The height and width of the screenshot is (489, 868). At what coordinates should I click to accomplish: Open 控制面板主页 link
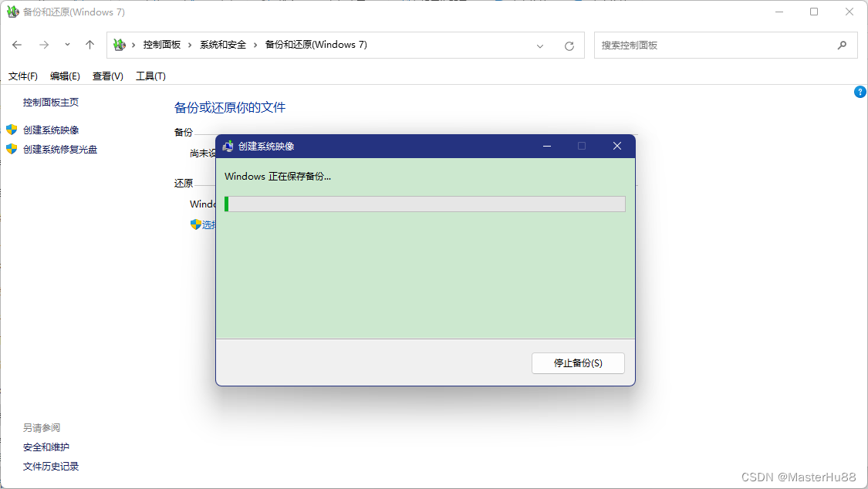51,103
